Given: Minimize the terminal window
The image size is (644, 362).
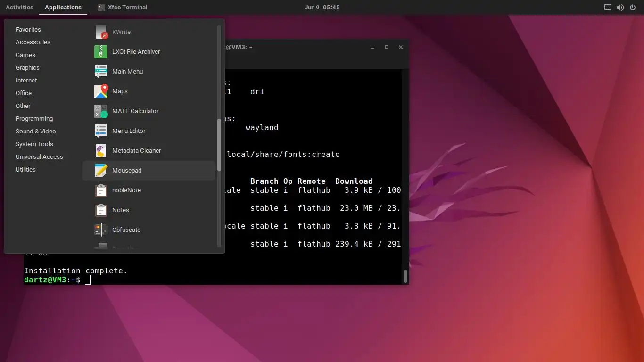Looking at the screenshot, I should pyautogui.click(x=372, y=48).
